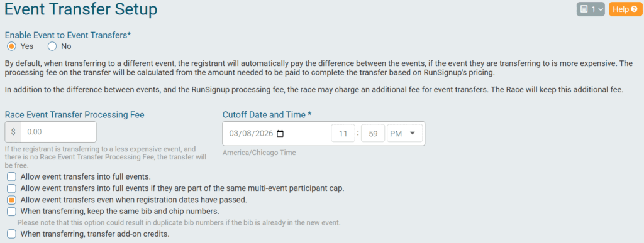This screenshot has height=243, width=644.
Task: Enable allow event transfers into full events
Action: pyautogui.click(x=11, y=177)
